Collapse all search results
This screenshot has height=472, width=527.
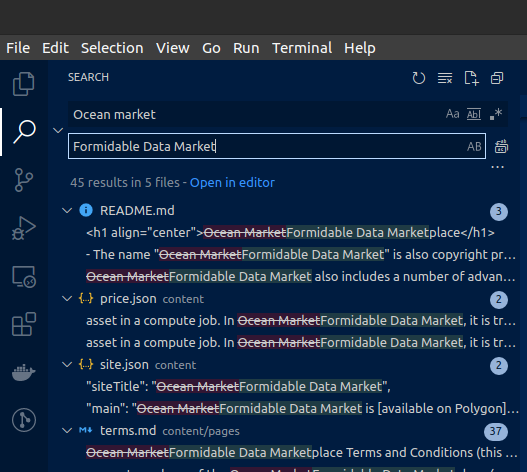[x=497, y=78]
